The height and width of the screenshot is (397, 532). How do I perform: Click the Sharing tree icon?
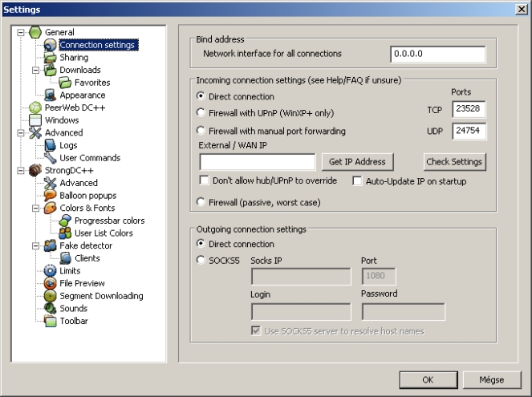point(51,58)
